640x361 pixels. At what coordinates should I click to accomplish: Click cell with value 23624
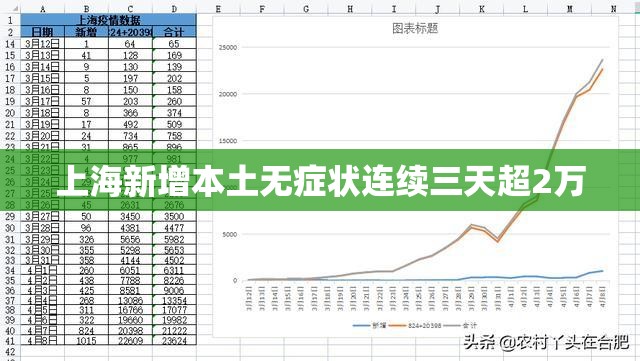[174, 341]
